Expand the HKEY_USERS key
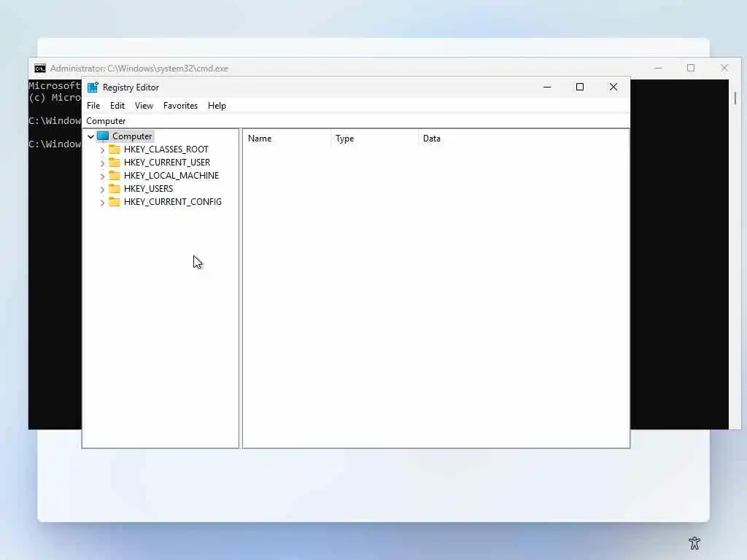This screenshot has height=560, width=747. click(x=102, y=189)
